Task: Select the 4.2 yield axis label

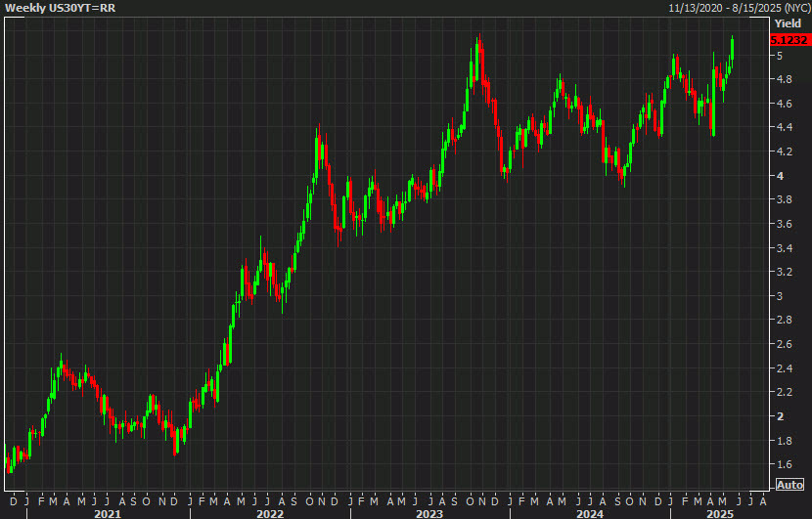Action: pos(784,151)
